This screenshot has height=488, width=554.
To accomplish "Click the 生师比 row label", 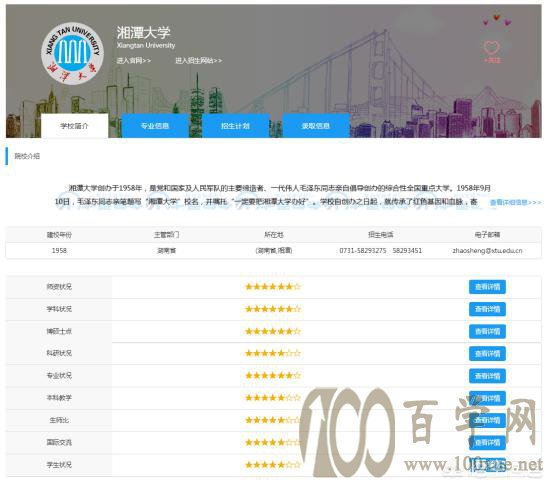I will pos(59,420).
